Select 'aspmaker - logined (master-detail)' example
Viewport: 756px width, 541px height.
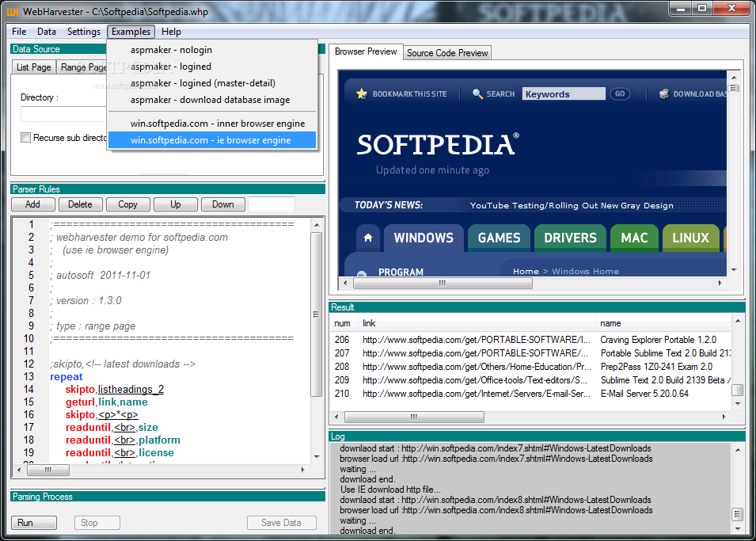pos(212,83)
